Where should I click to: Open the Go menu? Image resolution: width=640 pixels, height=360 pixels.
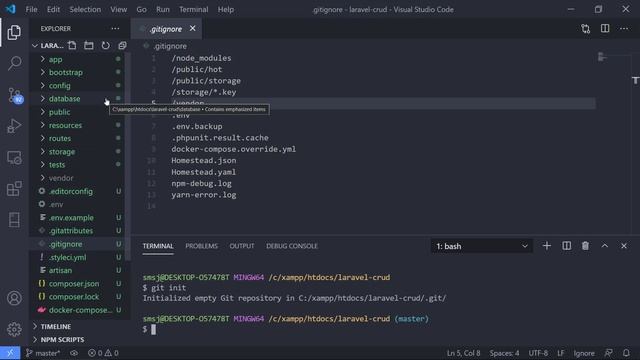141,9
